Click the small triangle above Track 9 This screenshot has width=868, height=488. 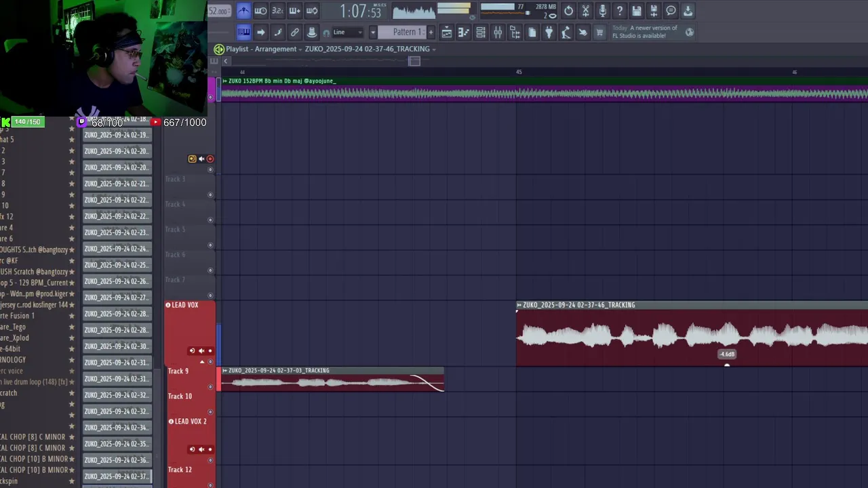pyautogui.click(x=201, y=362)
